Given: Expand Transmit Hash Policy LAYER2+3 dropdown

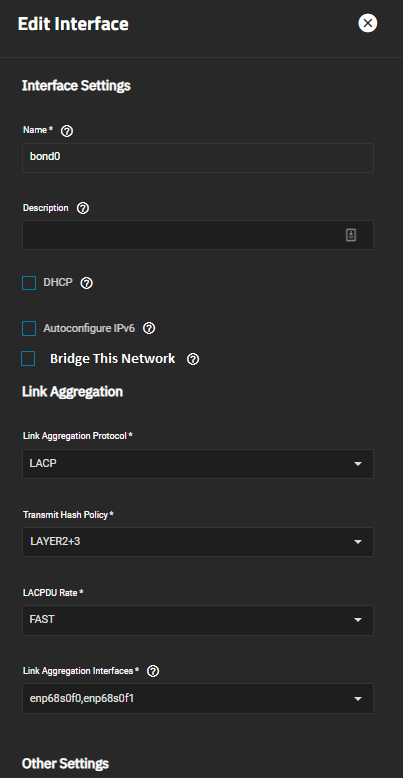Looking at the screenshot, I should coord(198,542).
